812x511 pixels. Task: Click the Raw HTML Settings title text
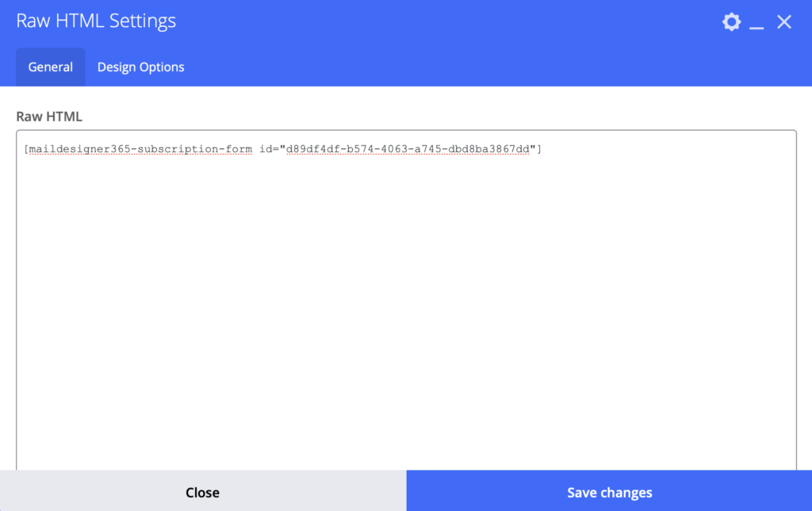click(x=96, y=21)
